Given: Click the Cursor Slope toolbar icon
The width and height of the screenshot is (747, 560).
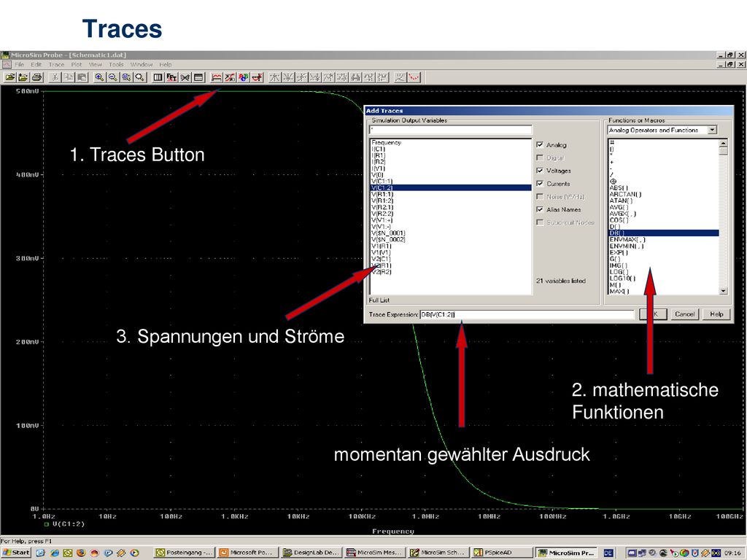Looking at the screenshot, I should (x=301, y=77).
